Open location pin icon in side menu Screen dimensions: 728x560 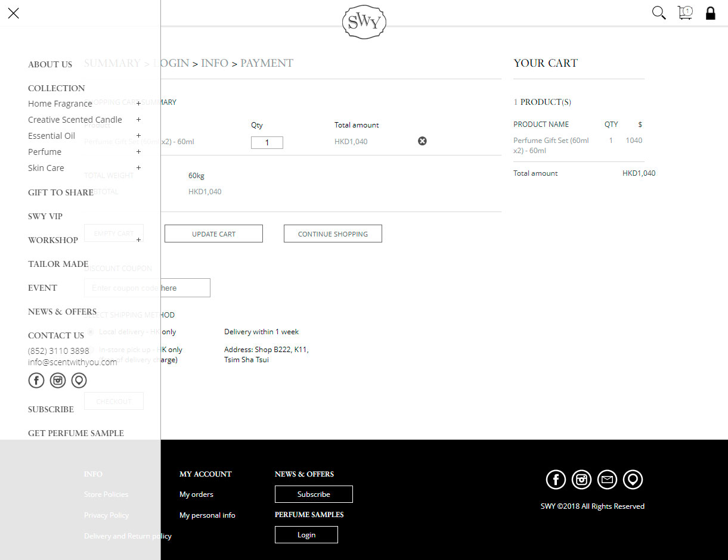79,380
